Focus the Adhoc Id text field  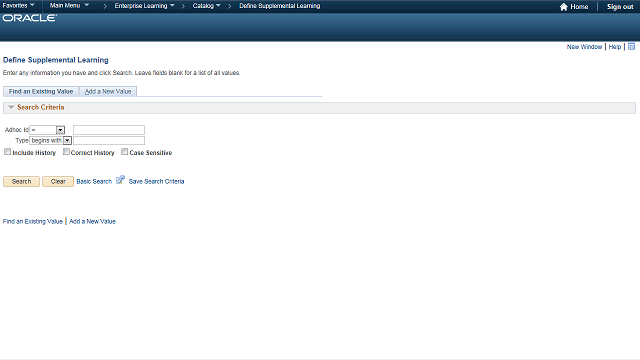109,130
